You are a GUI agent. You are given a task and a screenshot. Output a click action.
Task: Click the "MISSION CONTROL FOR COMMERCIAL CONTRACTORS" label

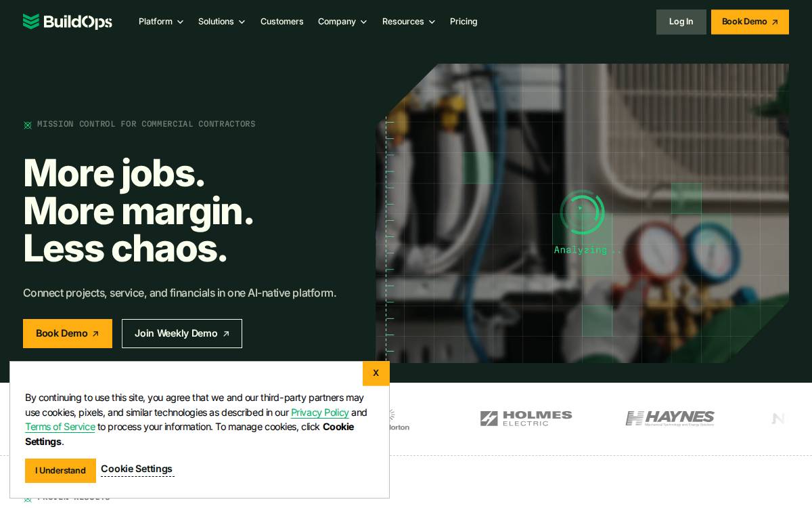click(x=146, y=124)
